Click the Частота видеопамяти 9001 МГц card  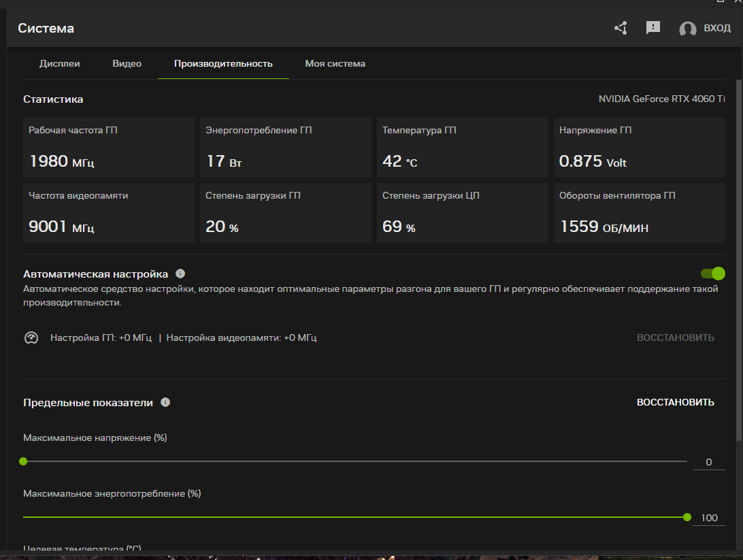coord(109,213)
